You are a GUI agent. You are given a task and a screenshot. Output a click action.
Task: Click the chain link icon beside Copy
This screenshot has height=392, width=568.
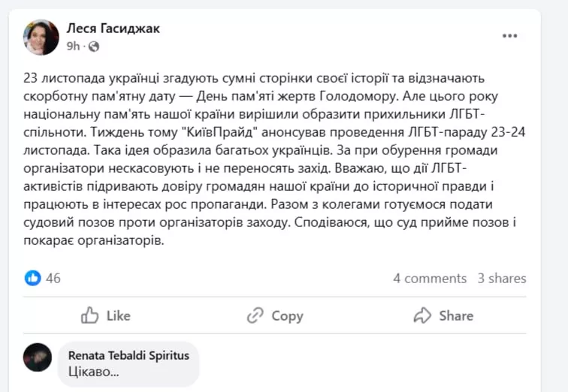tap(255, 315)
